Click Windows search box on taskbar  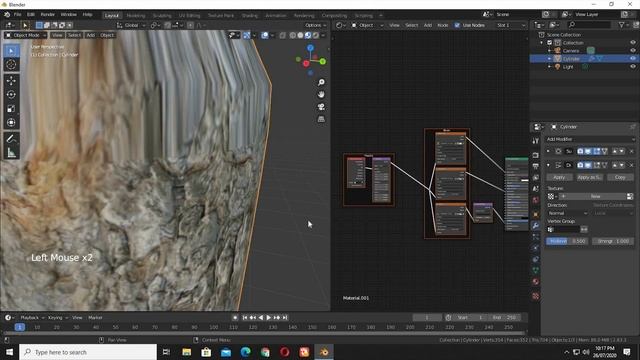[x=88, y=352]
